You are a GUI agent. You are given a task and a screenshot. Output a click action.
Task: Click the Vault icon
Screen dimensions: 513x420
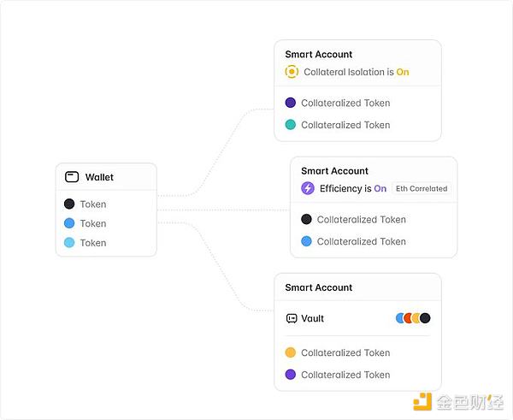click(292, 318)
